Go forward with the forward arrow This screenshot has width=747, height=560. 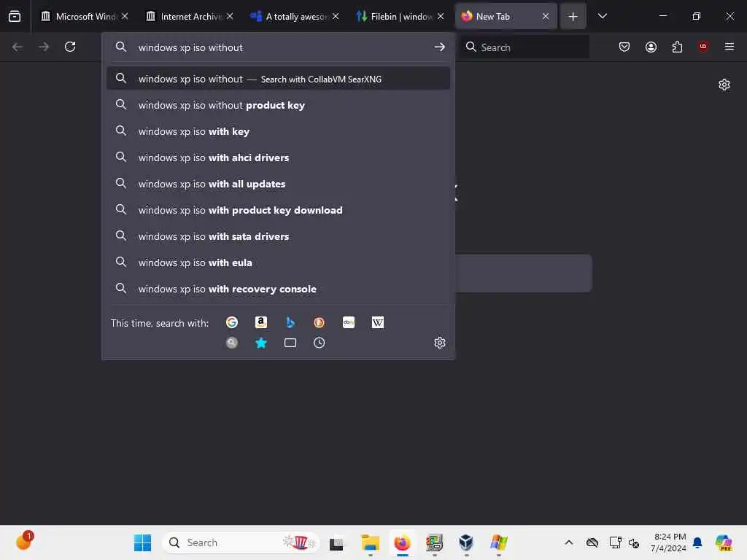(x=44, y=47)
